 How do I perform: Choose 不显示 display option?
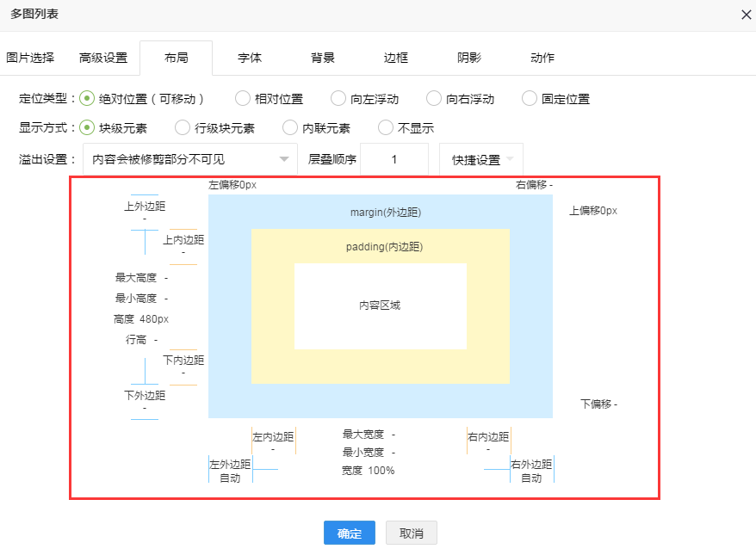click(x=386, y=128)
